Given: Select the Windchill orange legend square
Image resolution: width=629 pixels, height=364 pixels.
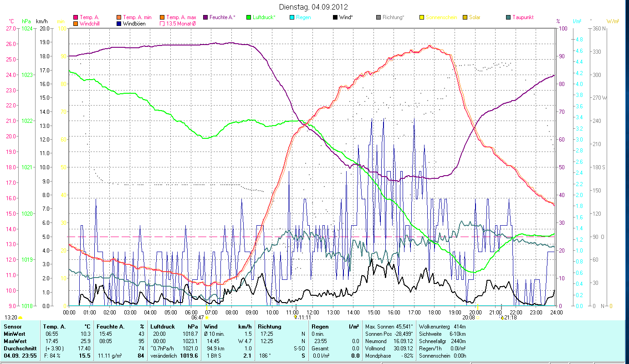Looking at the screenshot, I should [76, 24].
